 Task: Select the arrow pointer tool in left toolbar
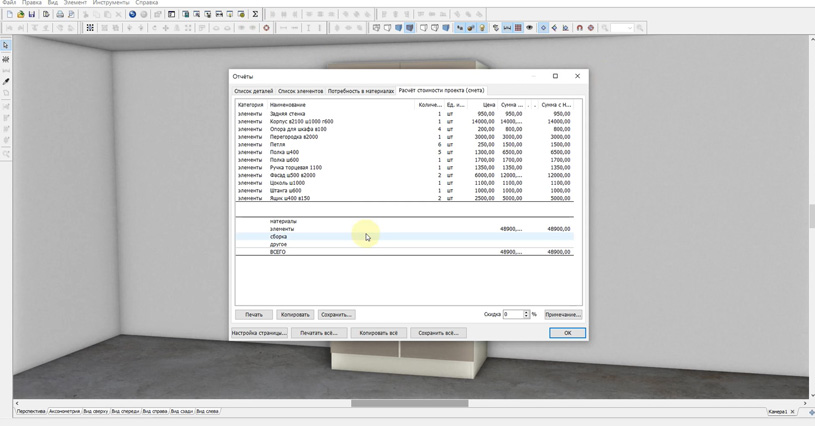point(6,46)
